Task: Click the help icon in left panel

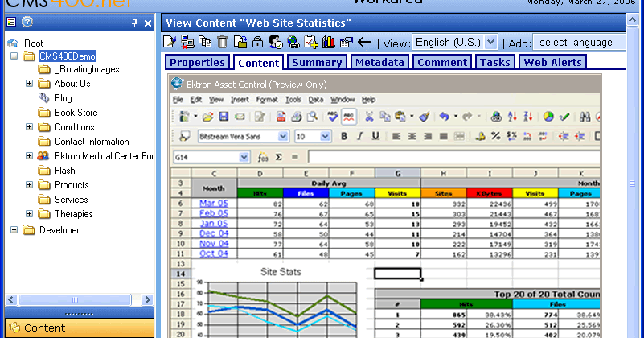Action: tap(27, 22)
